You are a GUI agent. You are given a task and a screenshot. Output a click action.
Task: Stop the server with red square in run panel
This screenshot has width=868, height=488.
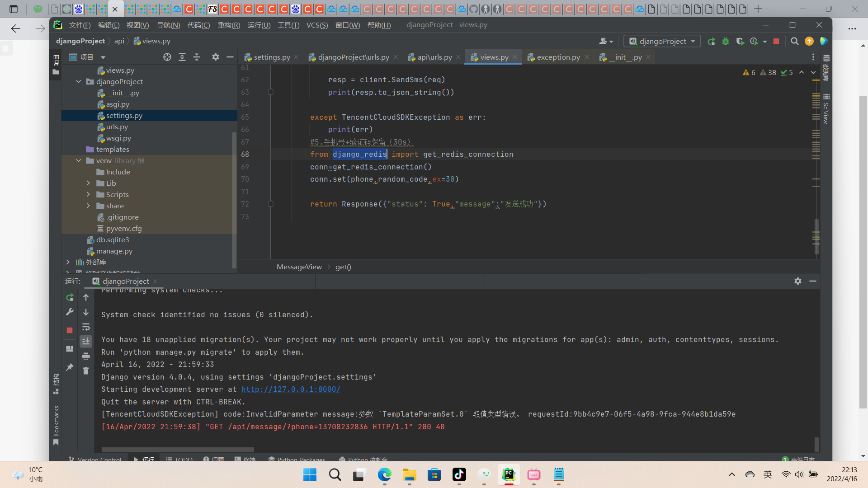70,330
